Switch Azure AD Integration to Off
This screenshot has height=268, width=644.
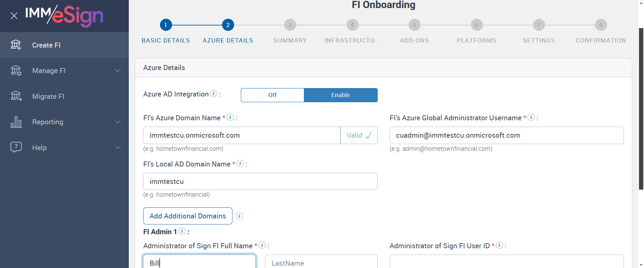click(272, 95)
